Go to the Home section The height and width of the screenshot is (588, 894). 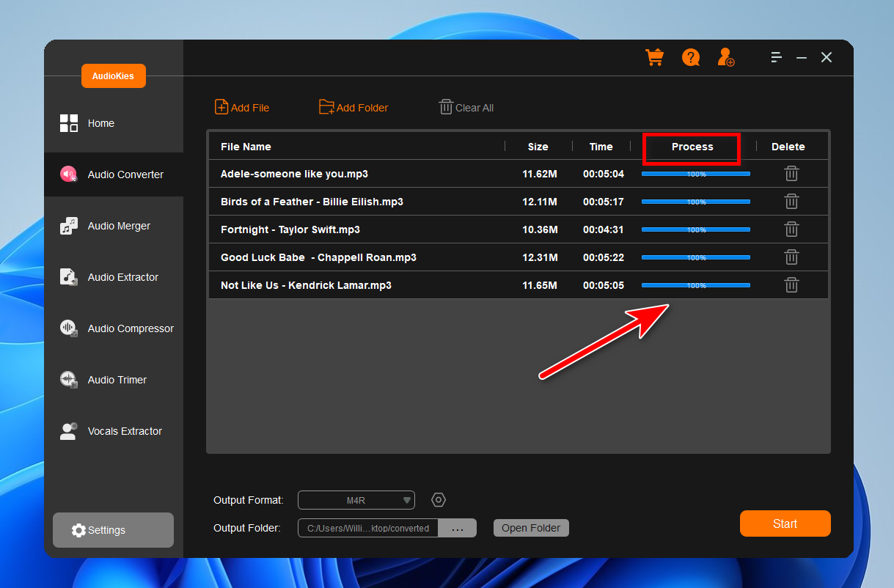[x=114, y=123]
